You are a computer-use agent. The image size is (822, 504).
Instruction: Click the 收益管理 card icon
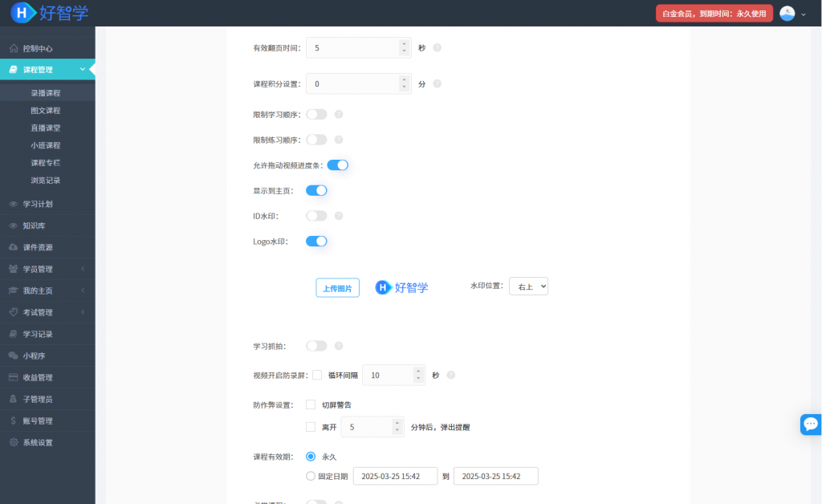14,377
